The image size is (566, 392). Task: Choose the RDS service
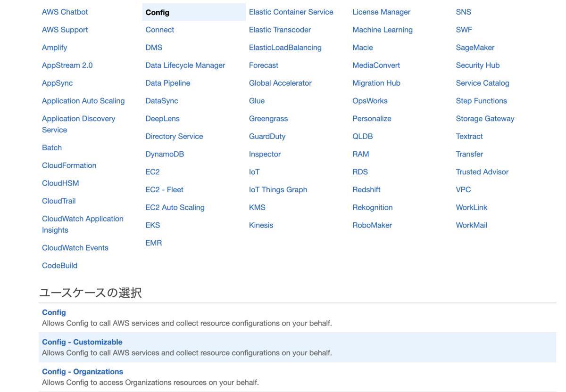point(360,172)
